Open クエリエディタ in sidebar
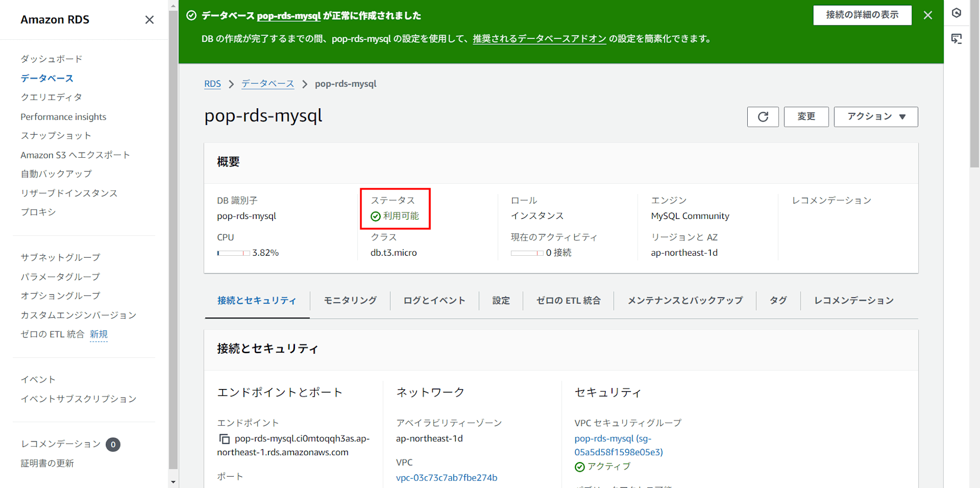980x488 pixels. click(51, 97)
